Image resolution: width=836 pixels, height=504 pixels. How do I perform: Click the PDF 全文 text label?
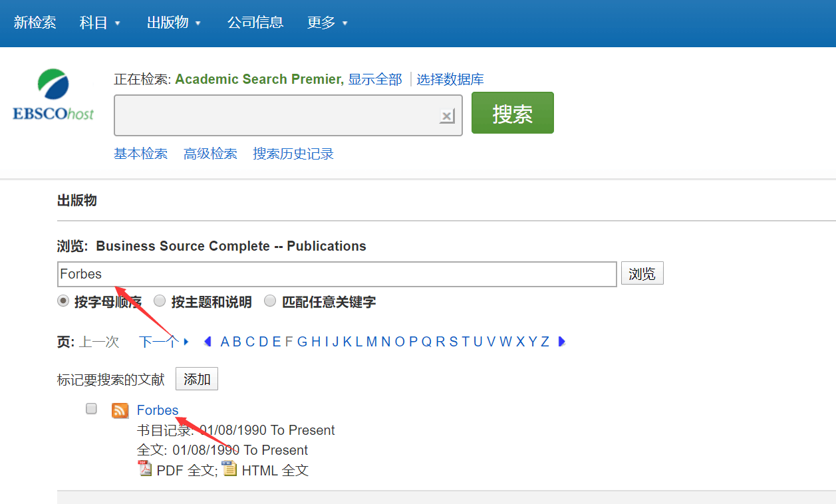(187, 471)
